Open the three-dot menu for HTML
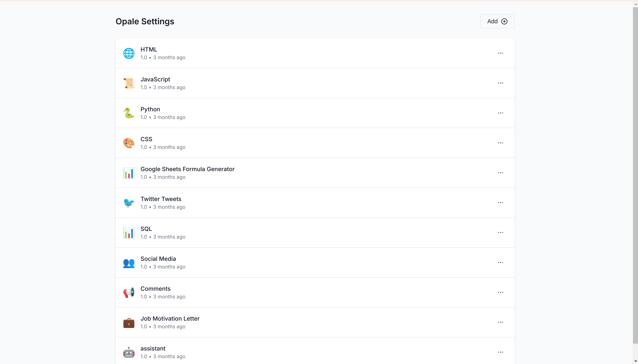 500,53
